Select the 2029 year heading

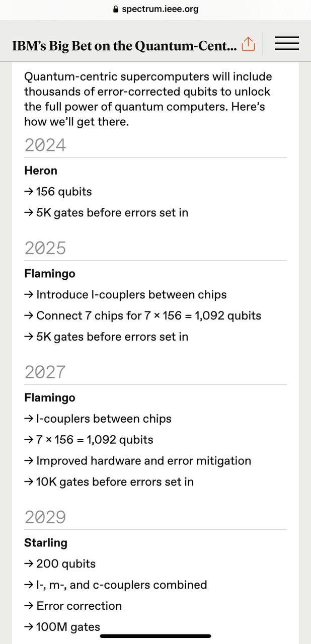coord(45,518)
